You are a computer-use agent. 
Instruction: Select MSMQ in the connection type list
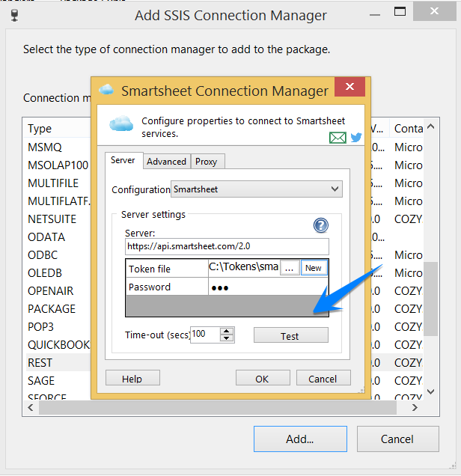coord(45,147)
